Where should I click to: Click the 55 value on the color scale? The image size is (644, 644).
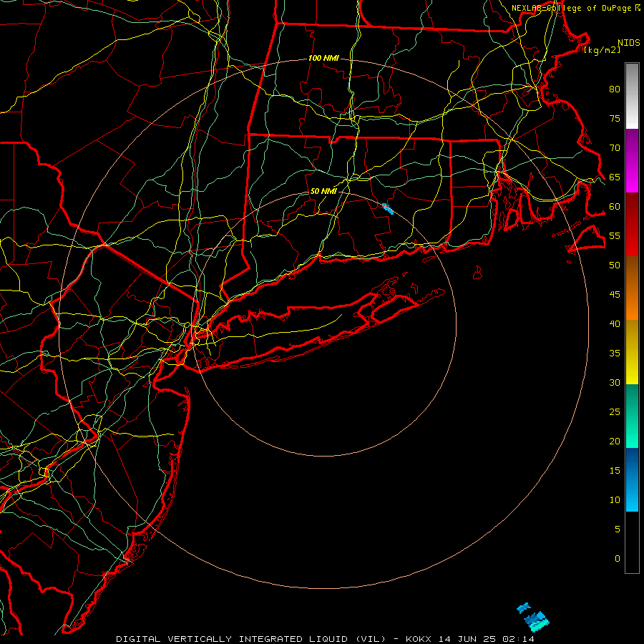[615, 236]
